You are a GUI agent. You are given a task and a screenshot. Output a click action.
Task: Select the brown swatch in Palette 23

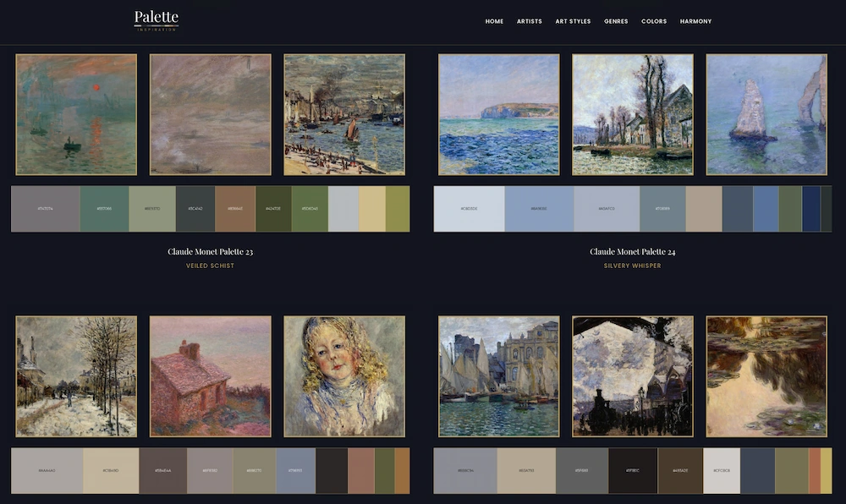[x=235, y=209]
